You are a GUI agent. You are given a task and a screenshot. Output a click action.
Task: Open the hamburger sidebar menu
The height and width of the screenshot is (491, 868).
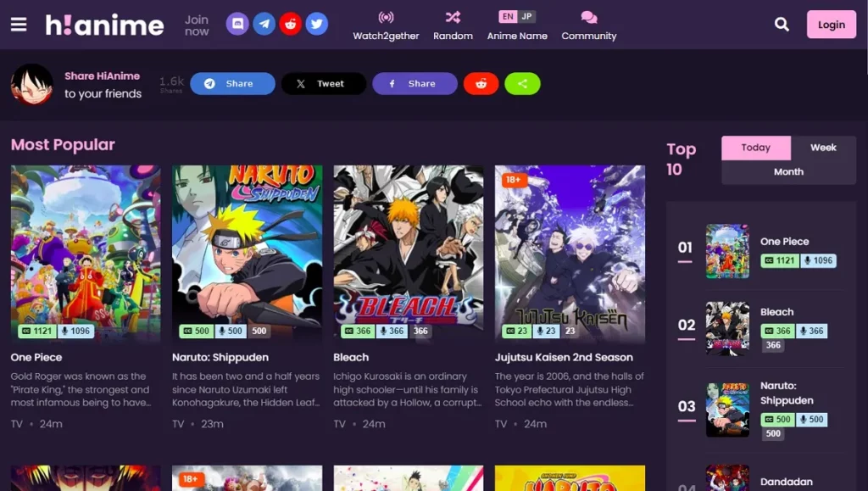click(x=19, y=25)
